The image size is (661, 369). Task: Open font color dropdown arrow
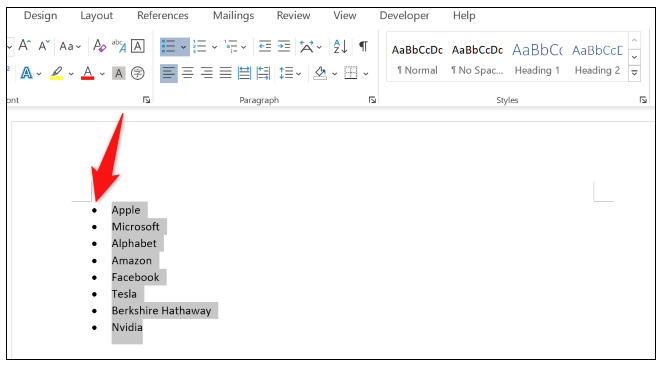coord(102,74)
